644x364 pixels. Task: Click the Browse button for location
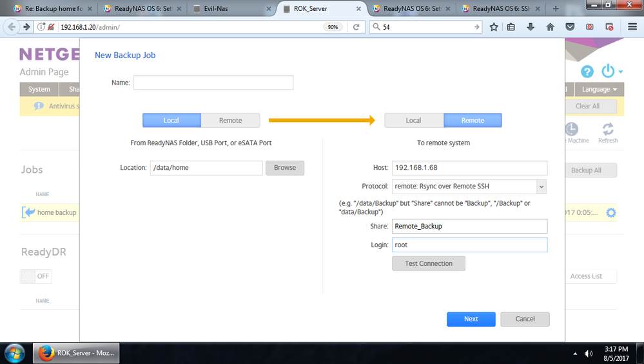pyautogui.click(x=285, y=168)
